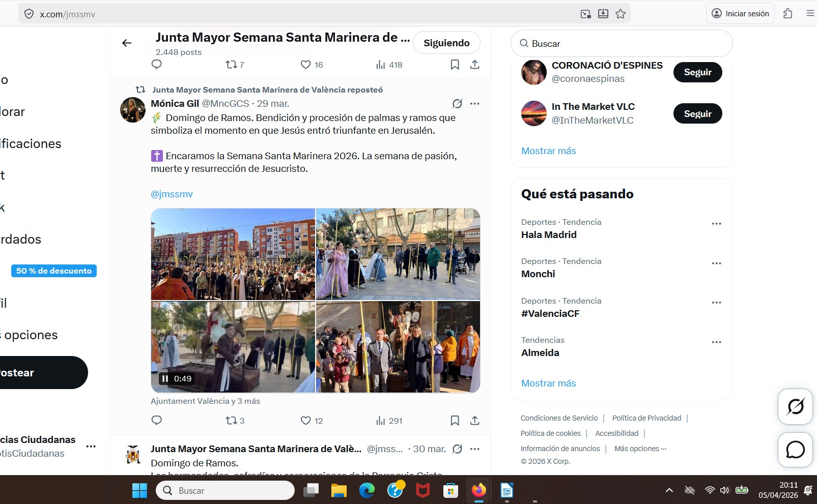Share the post via the upload icon

475,421
